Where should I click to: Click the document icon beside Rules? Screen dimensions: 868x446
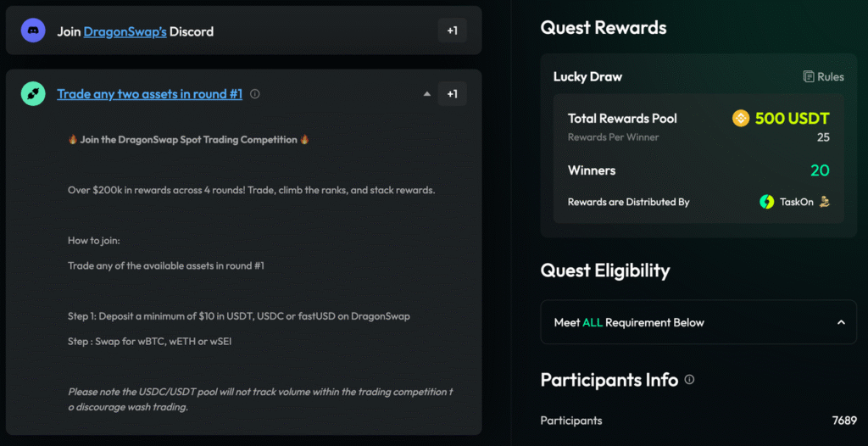(809, 76)
